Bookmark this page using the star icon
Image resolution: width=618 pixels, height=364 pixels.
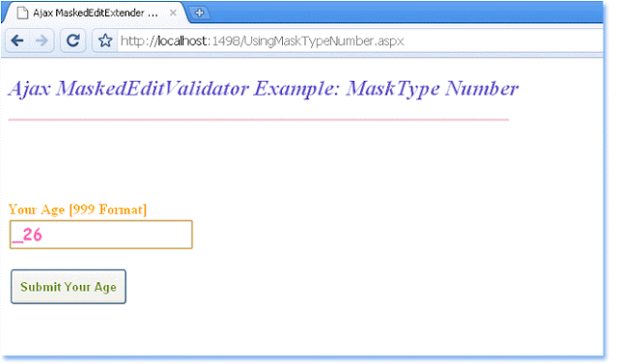(x=105, y=41)
